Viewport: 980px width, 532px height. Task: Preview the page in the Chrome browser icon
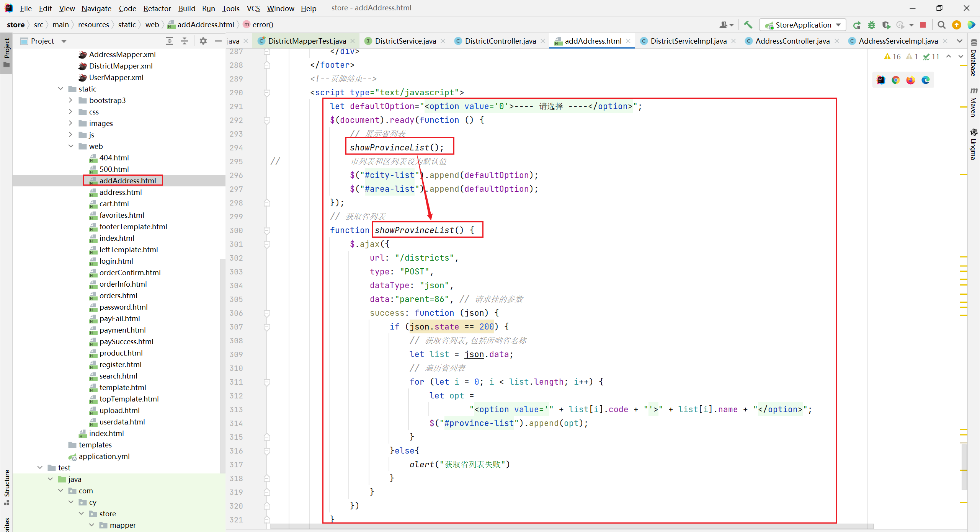(x=895, y=80)
